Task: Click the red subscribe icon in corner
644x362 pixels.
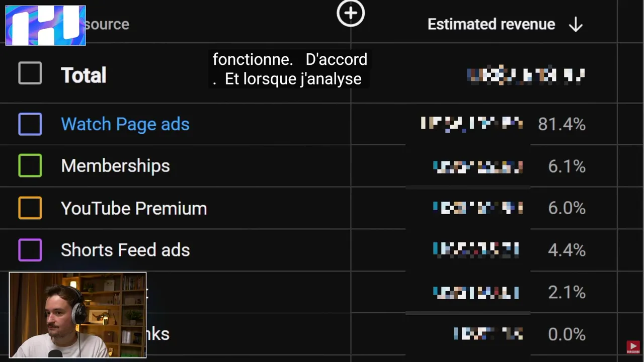Action: (x=633, y=347)
